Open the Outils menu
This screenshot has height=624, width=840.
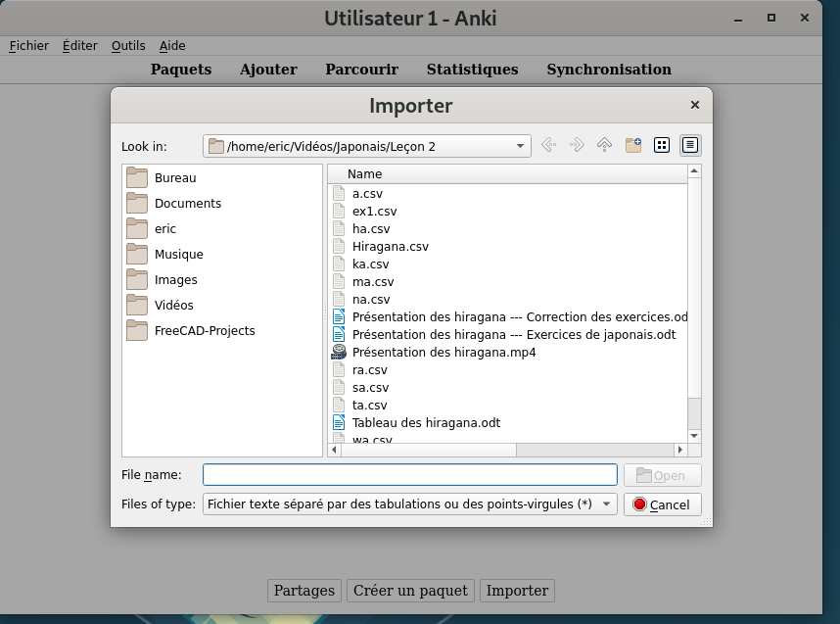128,45
